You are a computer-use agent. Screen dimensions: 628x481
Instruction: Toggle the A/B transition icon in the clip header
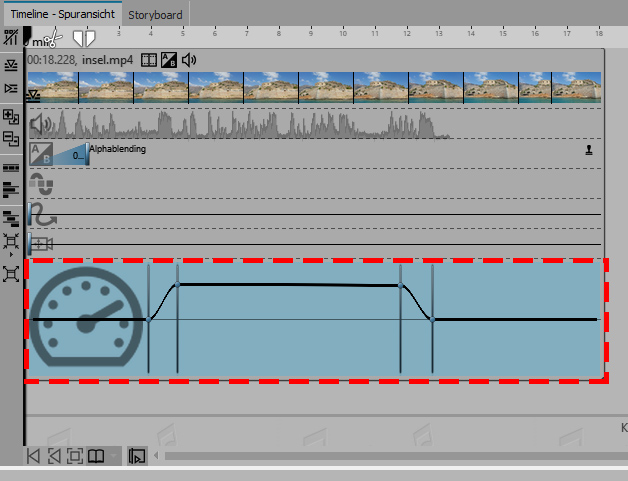coord(169,60)
